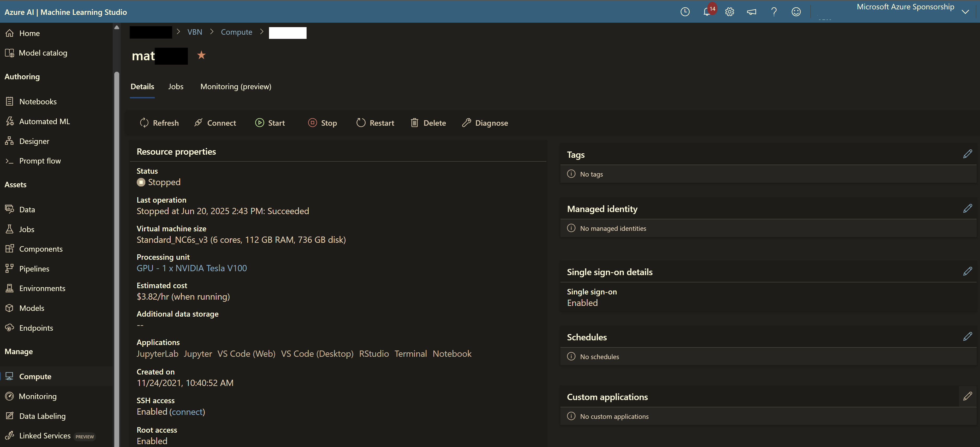Open the GPU NVIDIA Tesla V100 link
The height and width of the screenshot is (447, 980).
click(192, 268)
